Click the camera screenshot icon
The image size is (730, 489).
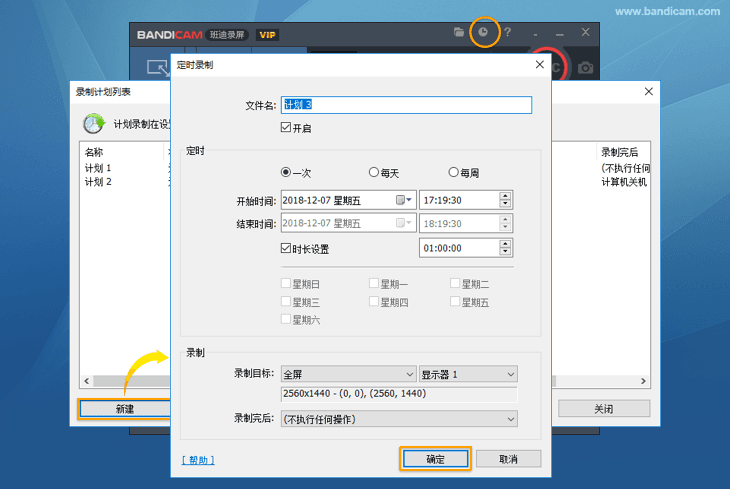pyautogui.click(x=585, y=68)
